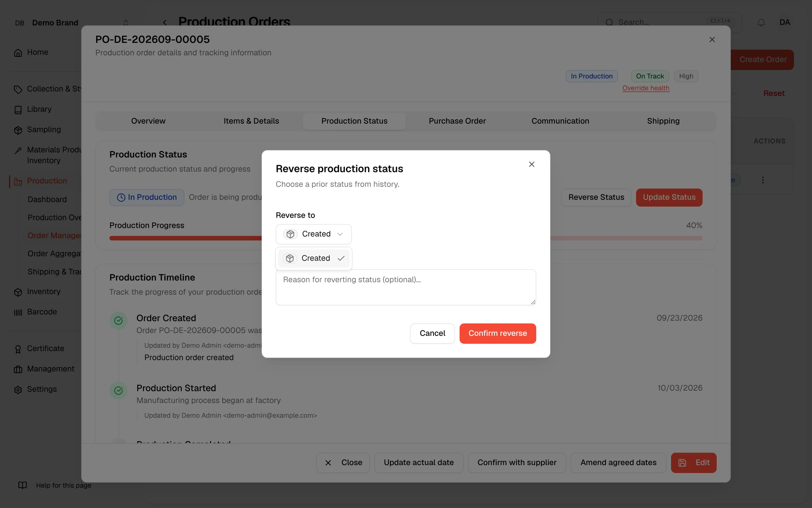Click Confirm with supplier button

(x=517, y=463)
